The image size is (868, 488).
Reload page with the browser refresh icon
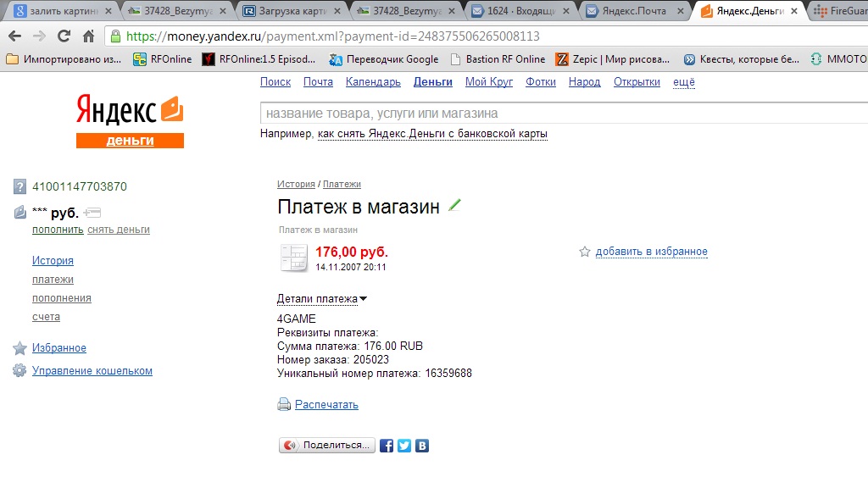coord(64,36)
